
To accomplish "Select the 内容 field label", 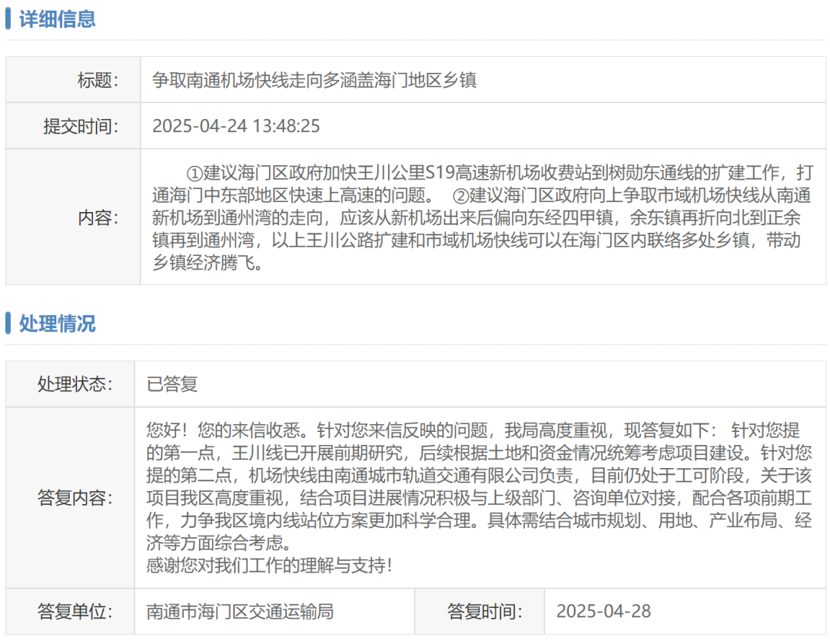I will click(98, 218).
